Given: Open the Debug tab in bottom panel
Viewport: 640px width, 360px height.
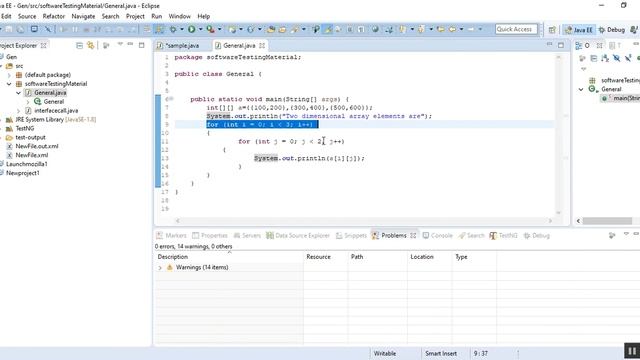Looking at the screenshot, I should 537,236.
